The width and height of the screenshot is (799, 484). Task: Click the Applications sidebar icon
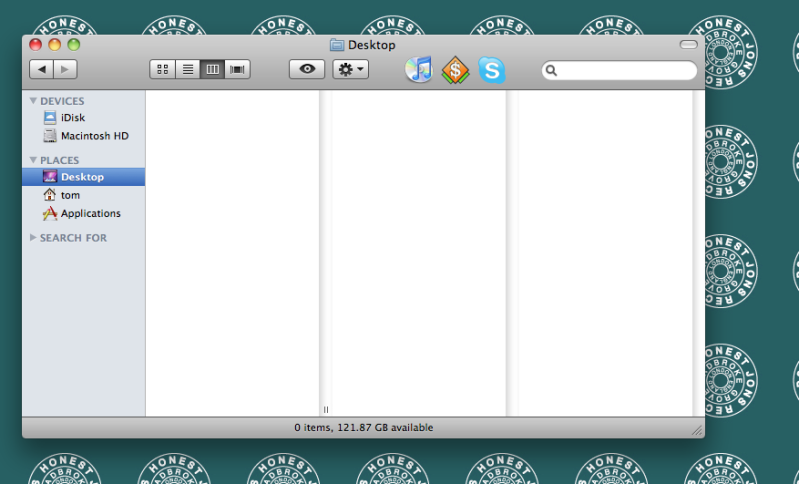click(49, 213)
